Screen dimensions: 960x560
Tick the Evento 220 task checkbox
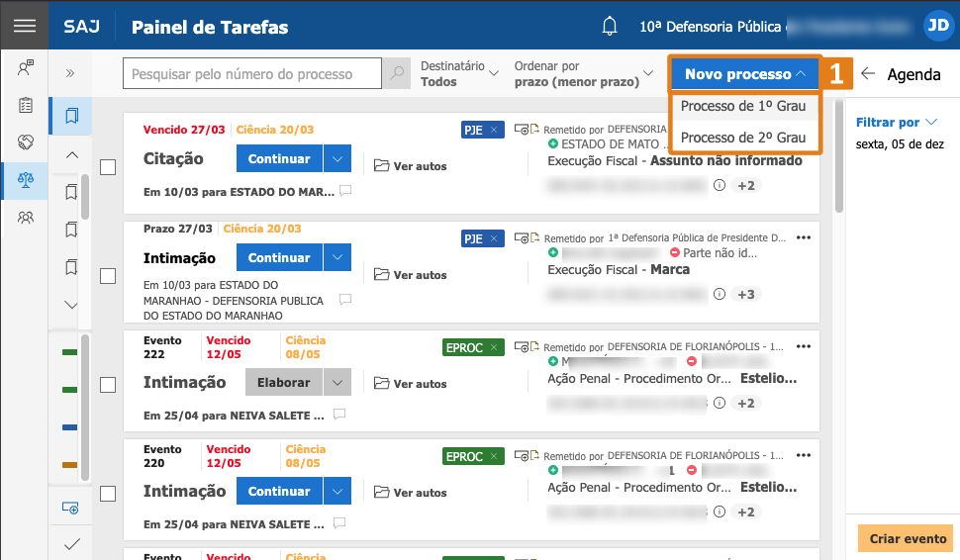[x=108, y=494]
